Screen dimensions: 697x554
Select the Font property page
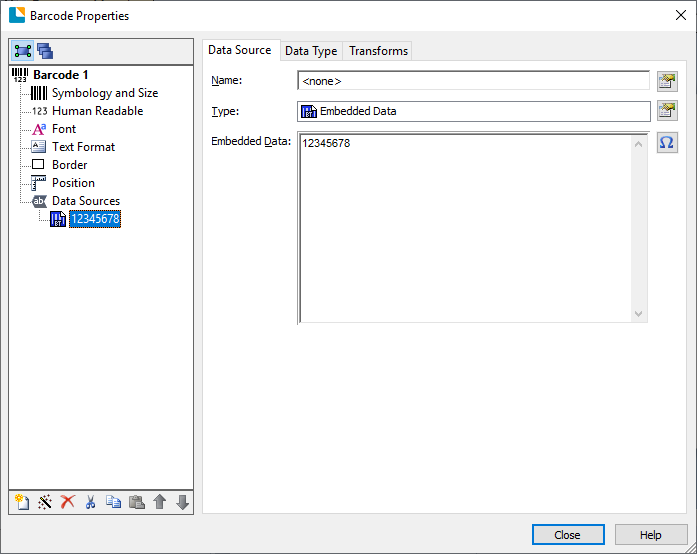click(64, 129)
